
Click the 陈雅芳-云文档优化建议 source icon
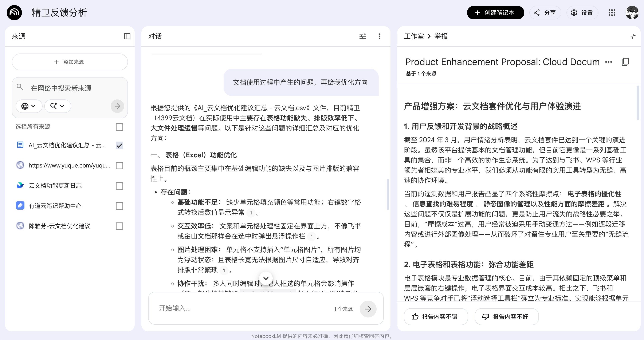point(20,226)
